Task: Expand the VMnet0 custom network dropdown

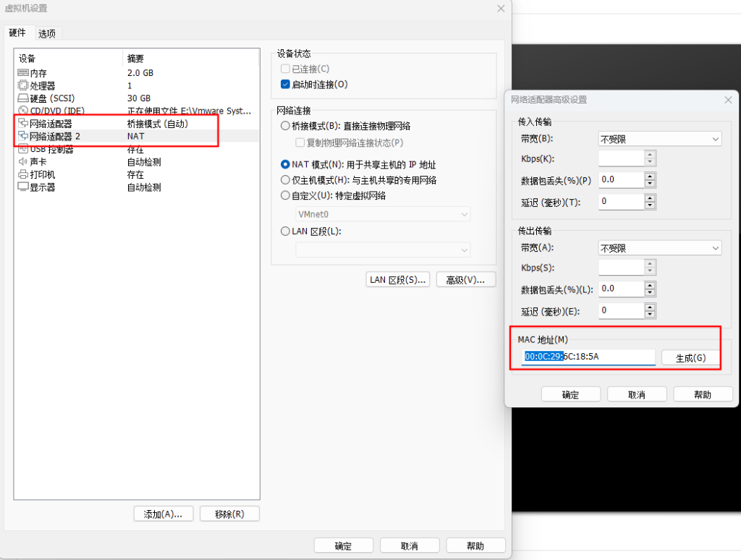Action: 383,214
